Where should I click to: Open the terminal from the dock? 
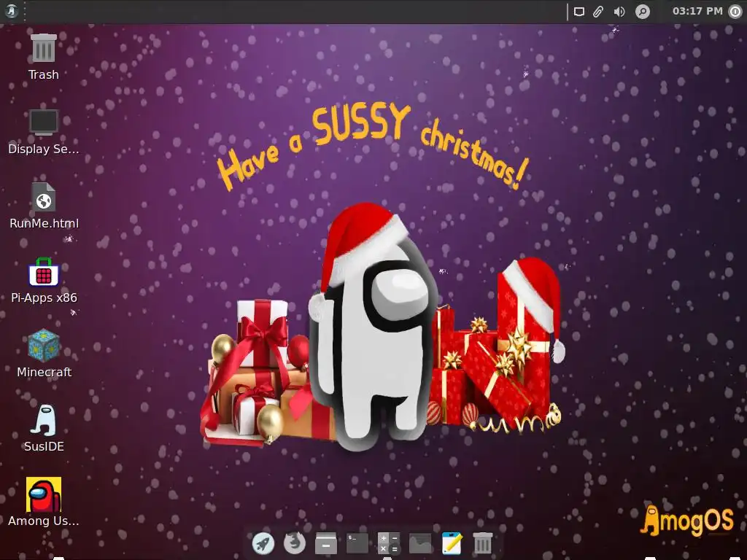tap(357, 543)
